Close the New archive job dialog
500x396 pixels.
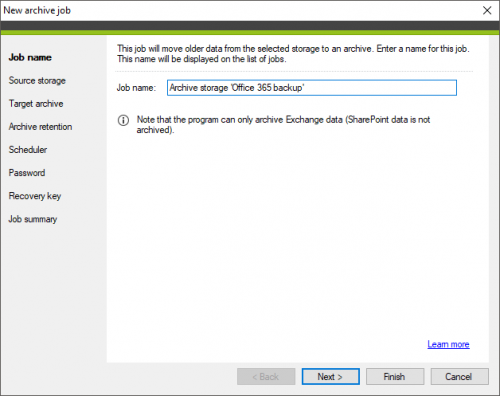pyautogui.click(x=487, y=10)
